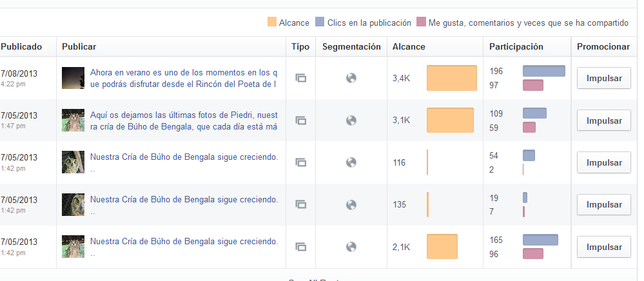Sort by the Alcance column header

[x=409, y=46]
